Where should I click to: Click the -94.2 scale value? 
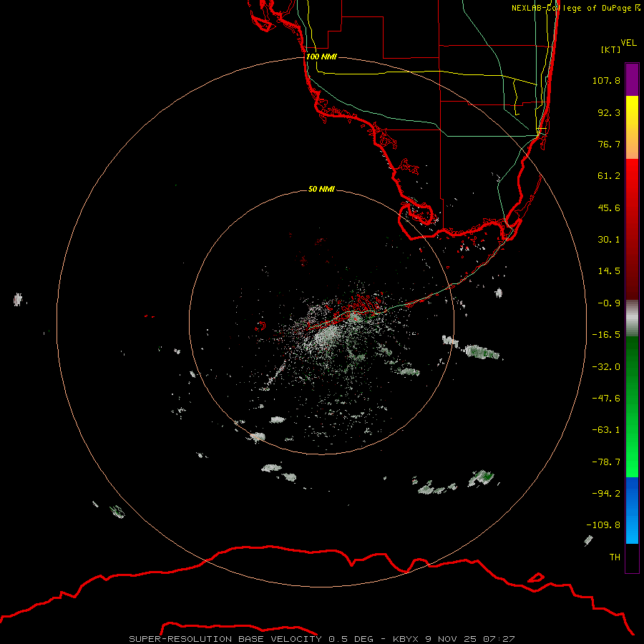[x=606, y=493]
